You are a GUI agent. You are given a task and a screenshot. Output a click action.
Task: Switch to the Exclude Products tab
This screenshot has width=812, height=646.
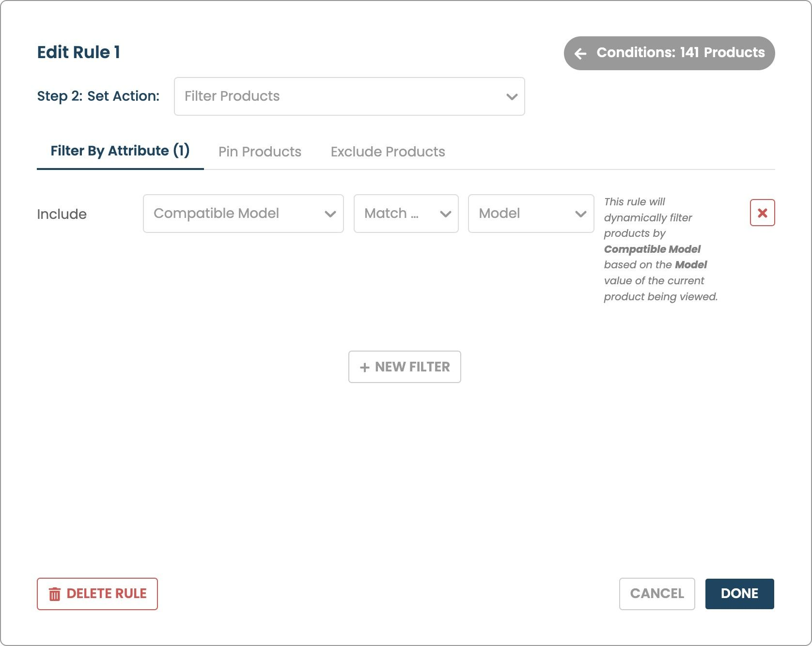(388, 152)
